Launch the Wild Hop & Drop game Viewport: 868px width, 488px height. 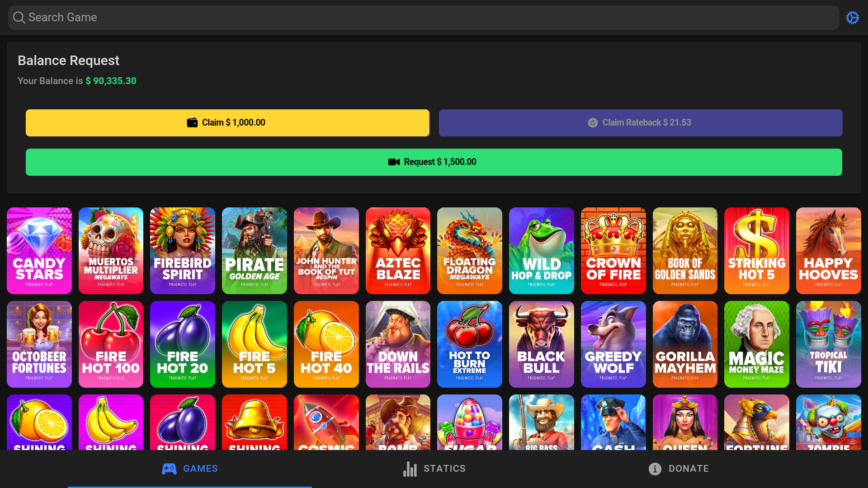(x=541, y=251)
